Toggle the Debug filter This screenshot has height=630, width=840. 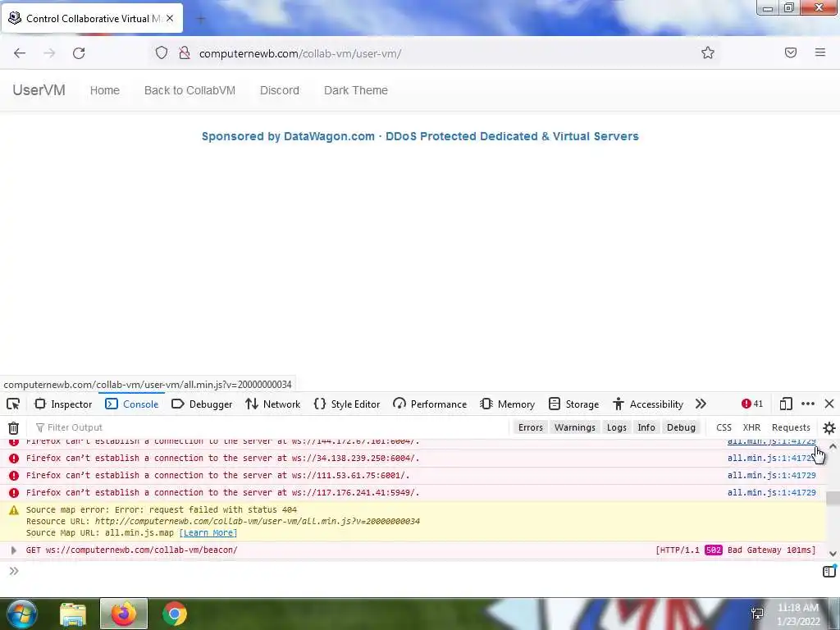(681, 427)
